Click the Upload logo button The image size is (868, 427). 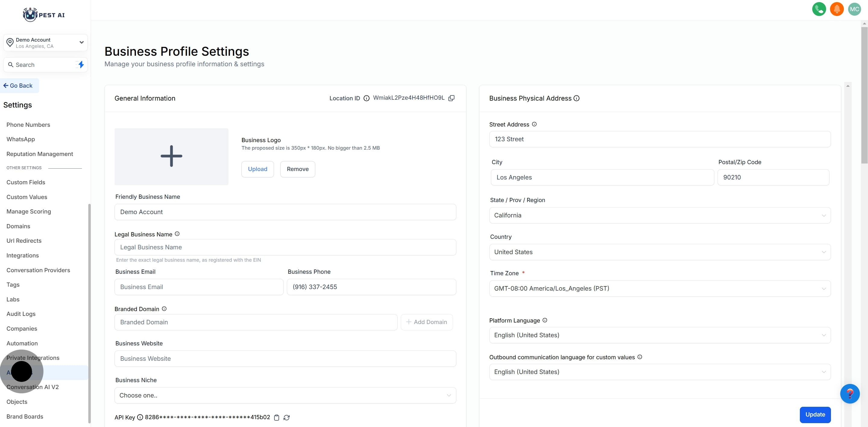(257, 169)
